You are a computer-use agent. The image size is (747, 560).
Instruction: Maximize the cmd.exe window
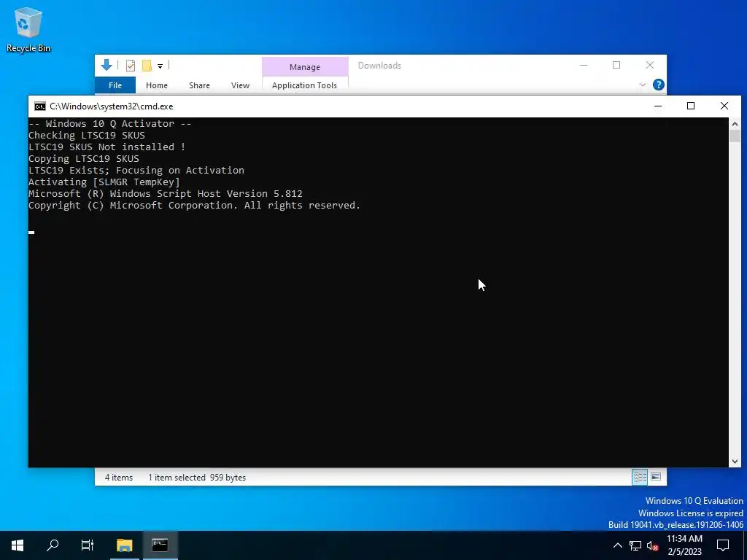pos(691,106)
